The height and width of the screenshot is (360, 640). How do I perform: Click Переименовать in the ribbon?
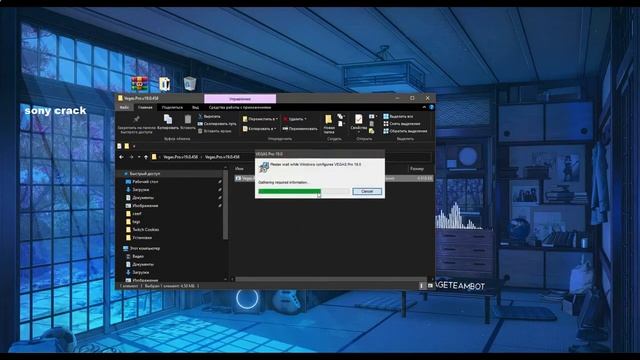click(300, 129)
